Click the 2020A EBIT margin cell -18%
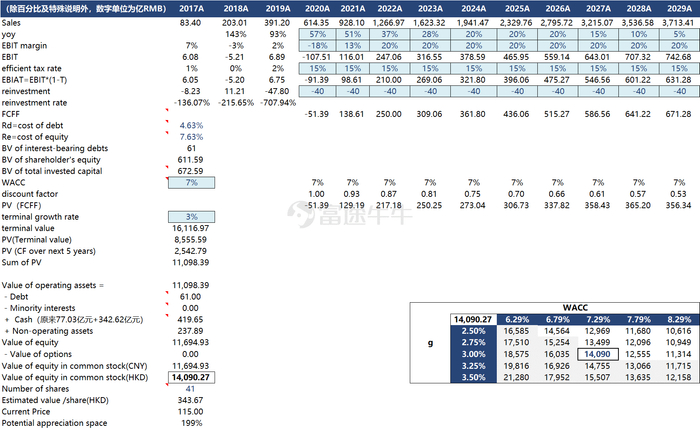700x429 pixels. pyautogui.click(x=317, y=46)
